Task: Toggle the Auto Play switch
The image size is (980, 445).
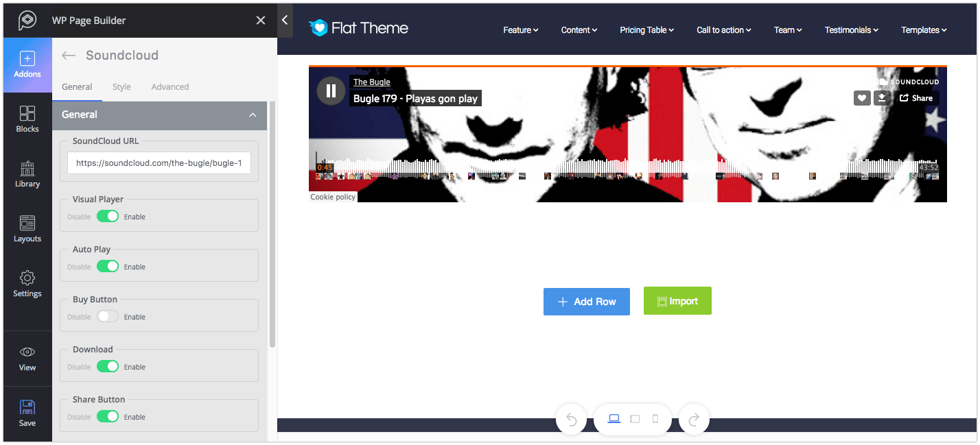Action: [108, 267]
